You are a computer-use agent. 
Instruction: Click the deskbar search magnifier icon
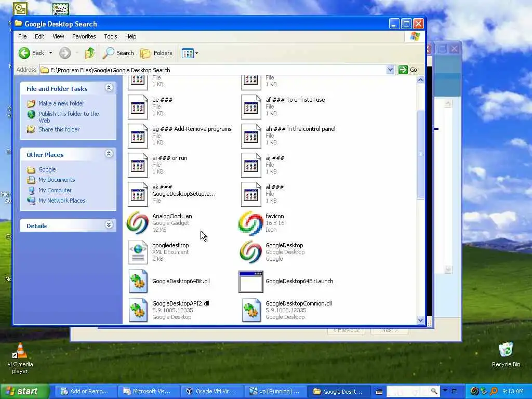tap(434, 391)
